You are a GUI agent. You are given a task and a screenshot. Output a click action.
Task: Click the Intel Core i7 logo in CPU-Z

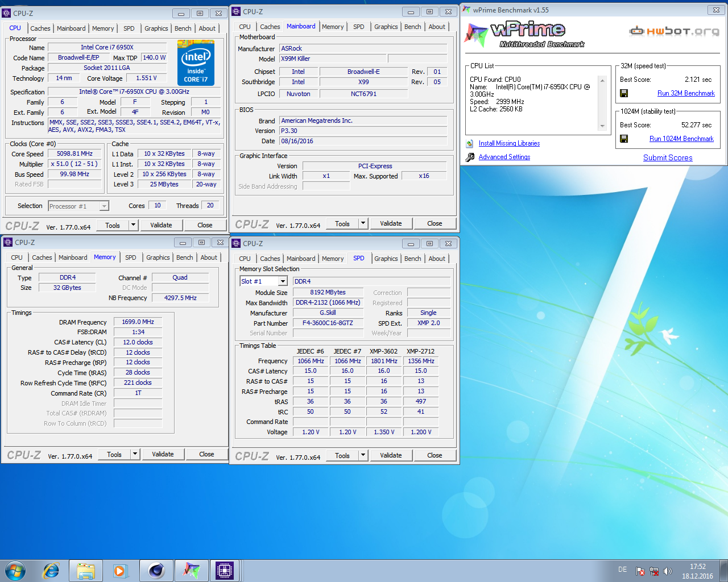(x=196, y=63)
